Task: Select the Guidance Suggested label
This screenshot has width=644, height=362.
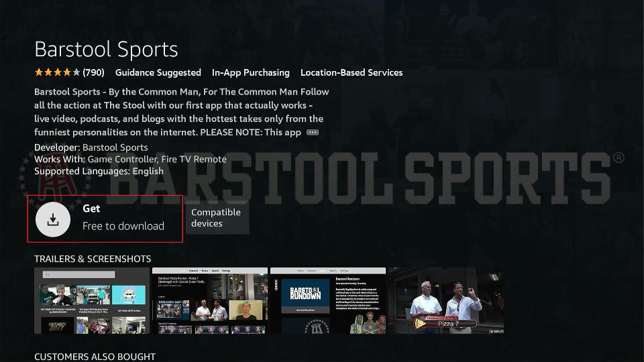Action: point(158,72)
